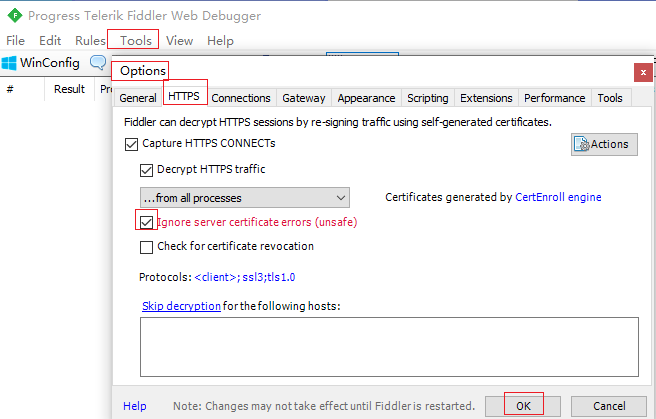Expand the from all processes dropdown
The width and height of the screenshot is (656, 419).
(x=245, y=197)
